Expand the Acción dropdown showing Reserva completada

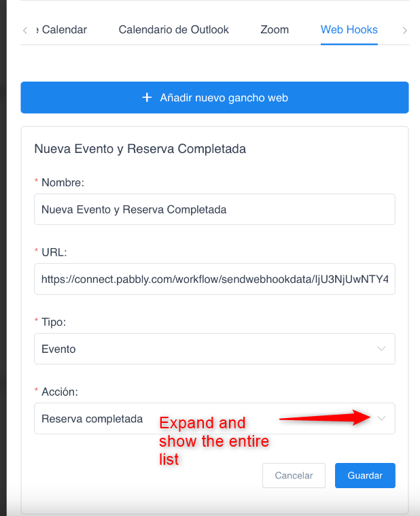click(215, 419)
